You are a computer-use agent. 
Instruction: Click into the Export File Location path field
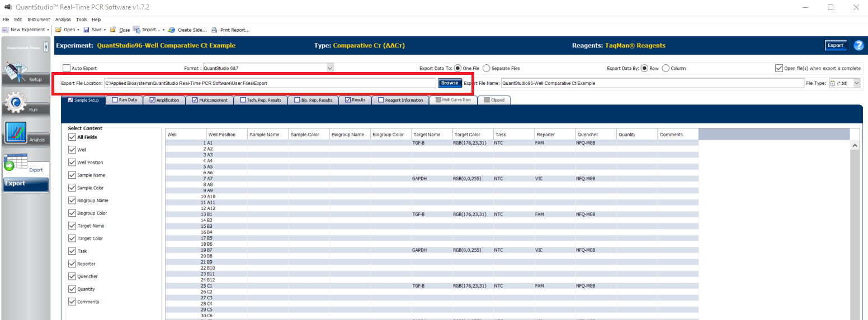pyautogui.click(x=269, y=83)
